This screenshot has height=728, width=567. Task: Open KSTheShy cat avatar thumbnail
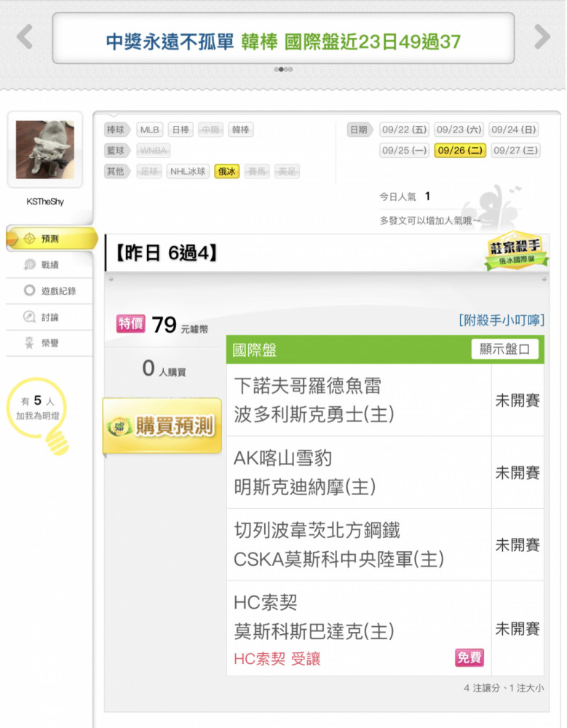pos(45,149)
